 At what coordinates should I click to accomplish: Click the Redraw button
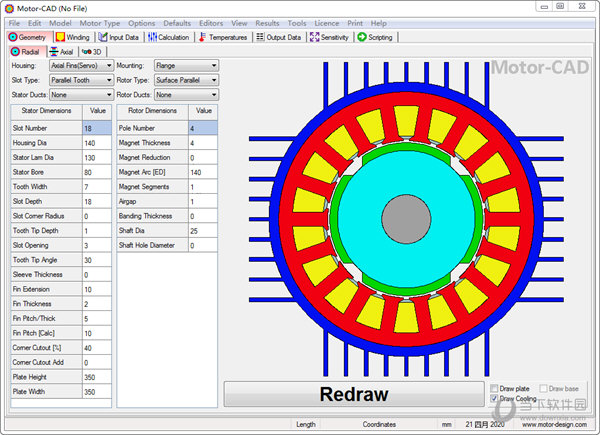pyautogui.click(x=353, y=393)
